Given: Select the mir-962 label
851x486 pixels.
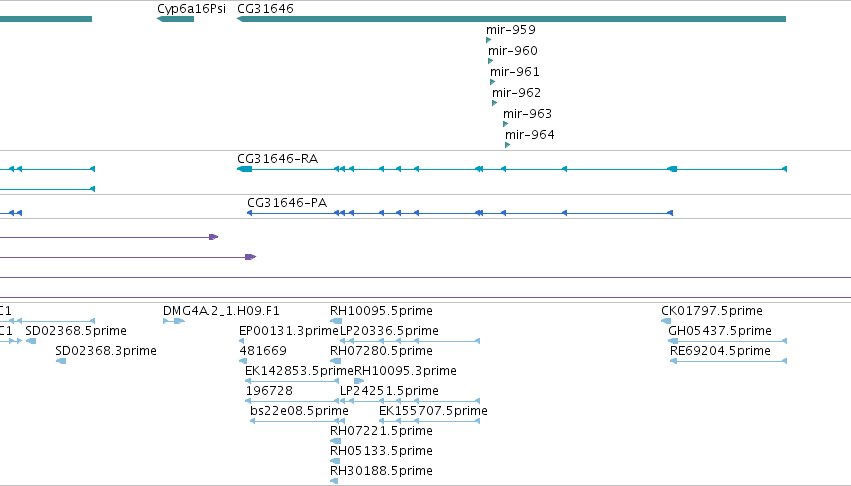Looking at the screenshot, I should coord(516,93).
